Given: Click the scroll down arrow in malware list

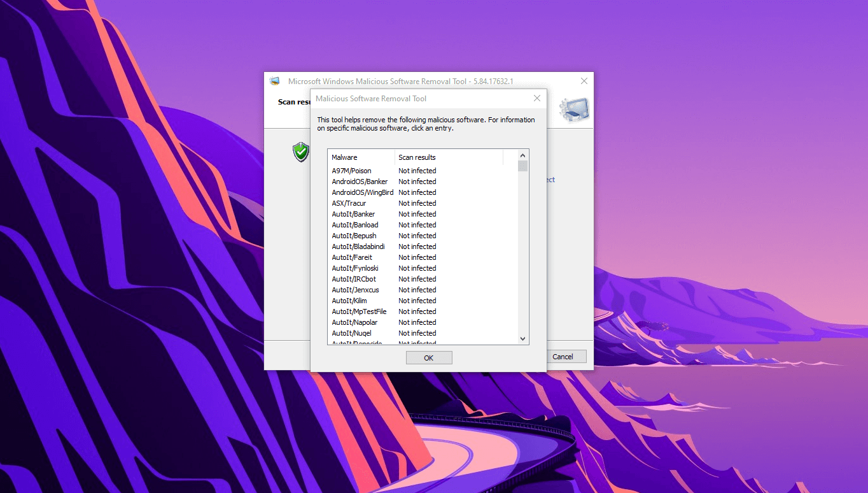Looking at the screenshot, I should 522,339.
